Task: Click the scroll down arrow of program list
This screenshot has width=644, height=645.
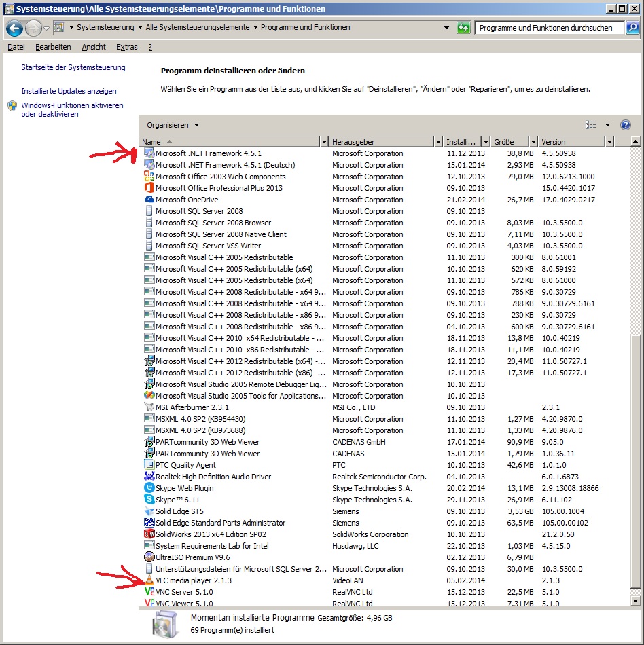Action: coord(636,601)
